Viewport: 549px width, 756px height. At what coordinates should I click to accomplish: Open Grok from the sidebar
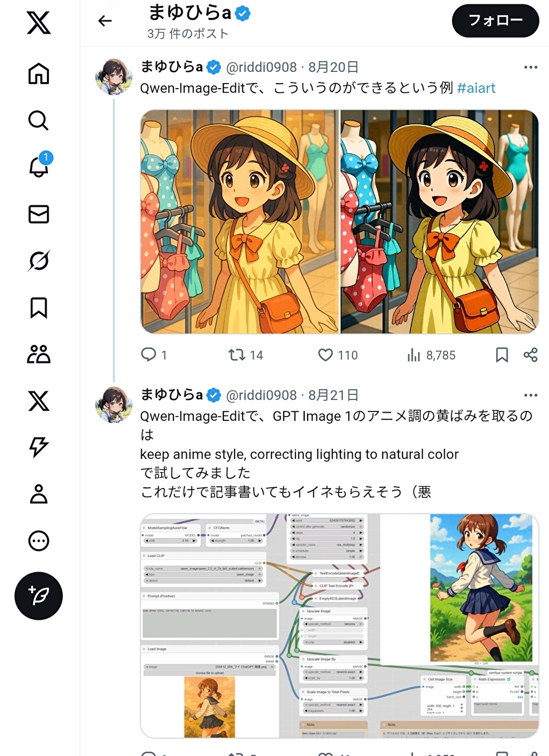(x=38, y=260)
